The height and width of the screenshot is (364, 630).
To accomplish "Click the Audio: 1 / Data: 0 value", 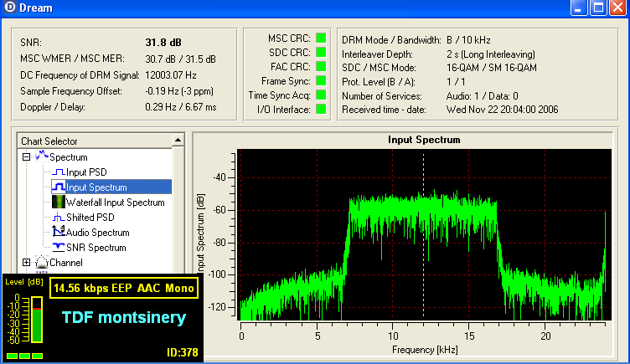I will 483,96.
